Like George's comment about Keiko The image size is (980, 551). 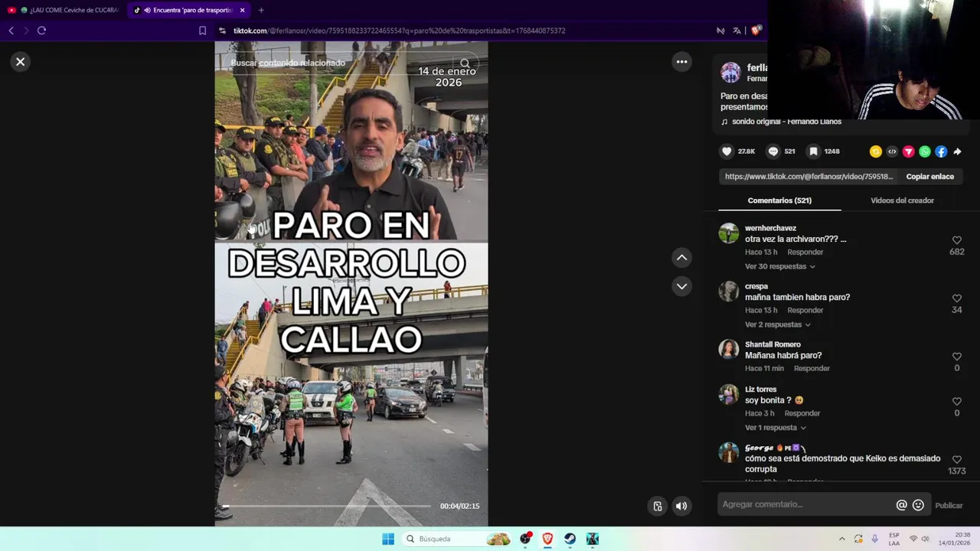(x=956, y=460)
